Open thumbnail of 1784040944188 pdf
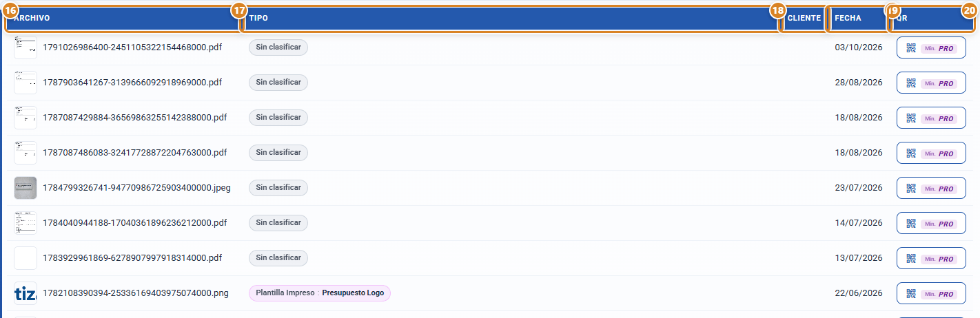Image resolution: width=980 pixels, height=318 pixels. 25,223
